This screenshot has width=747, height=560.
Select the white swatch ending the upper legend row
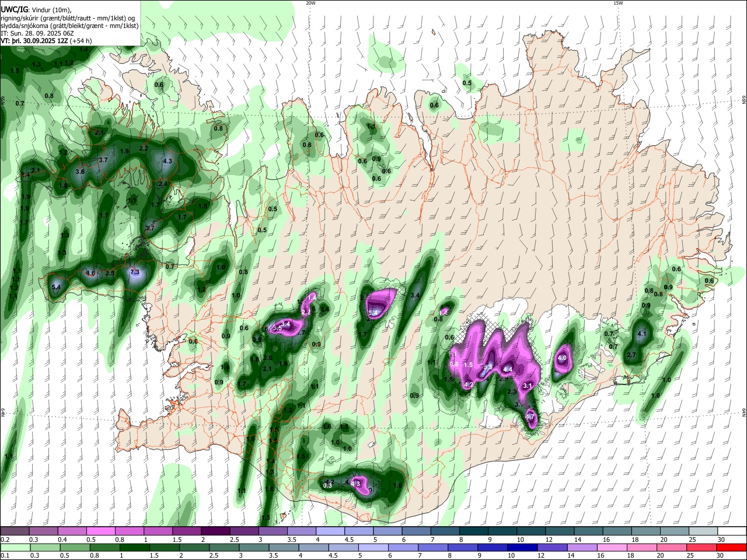[732, 531]
